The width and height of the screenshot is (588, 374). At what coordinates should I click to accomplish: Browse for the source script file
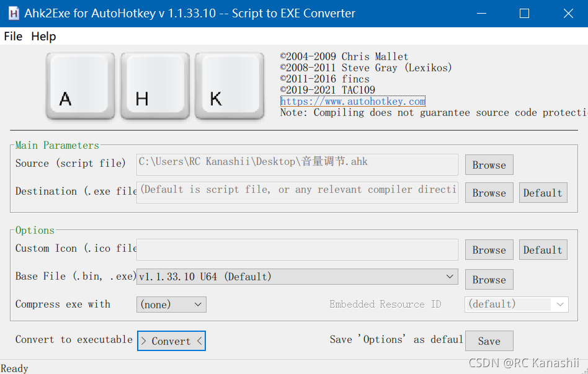click(x=489, y=165)
